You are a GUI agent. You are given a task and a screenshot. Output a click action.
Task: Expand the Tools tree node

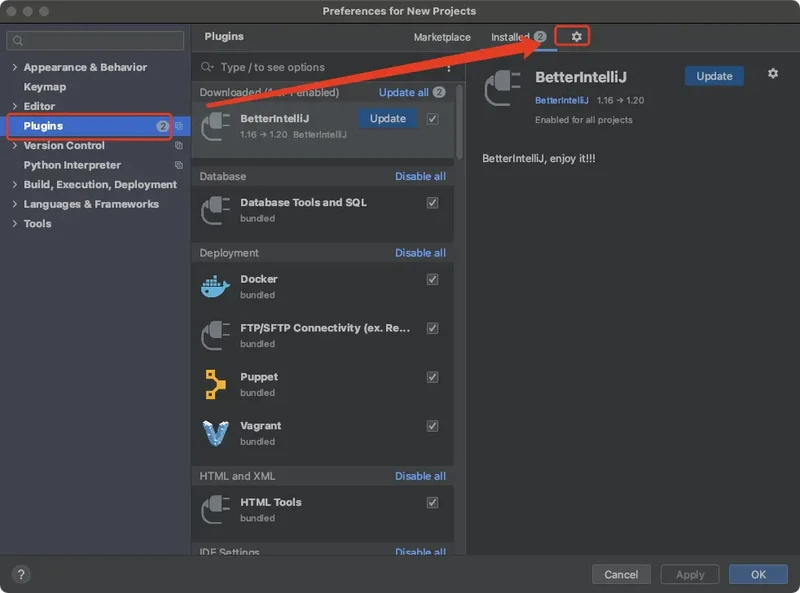pyautogui.click(x=14, y=224)
